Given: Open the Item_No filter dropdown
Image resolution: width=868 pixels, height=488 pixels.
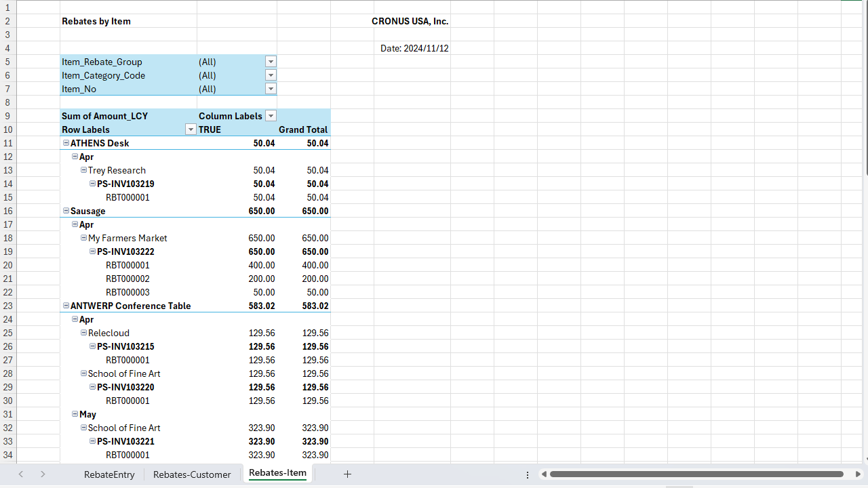Looking at the screenshot, I should click(271, 89).
